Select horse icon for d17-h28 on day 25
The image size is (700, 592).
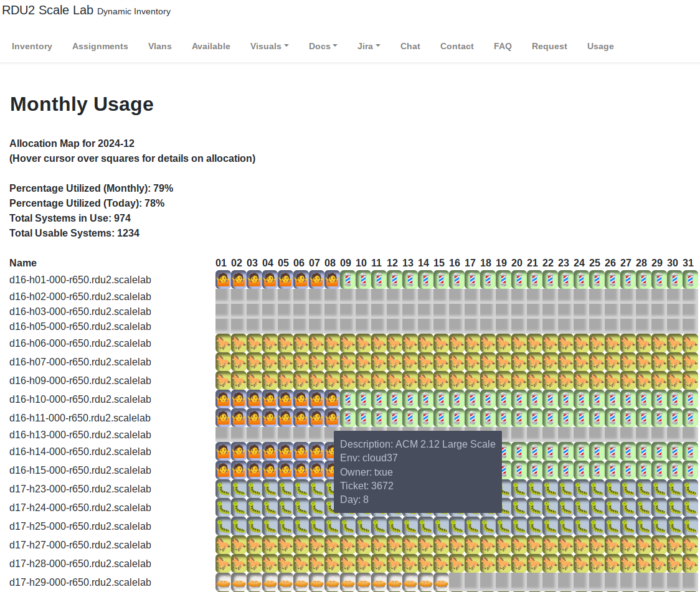click(597, 563)
